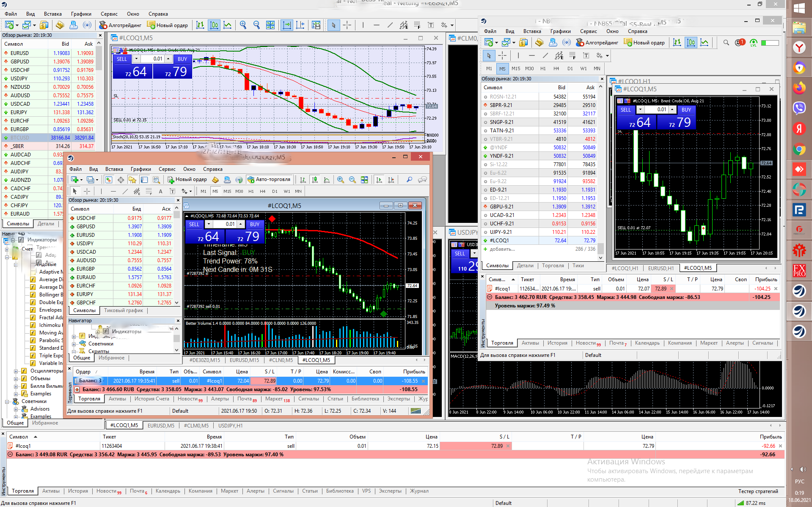Open Strategy Tester icon in middle terminal
The width and height of the screenshot is (812, 507).
156,180
